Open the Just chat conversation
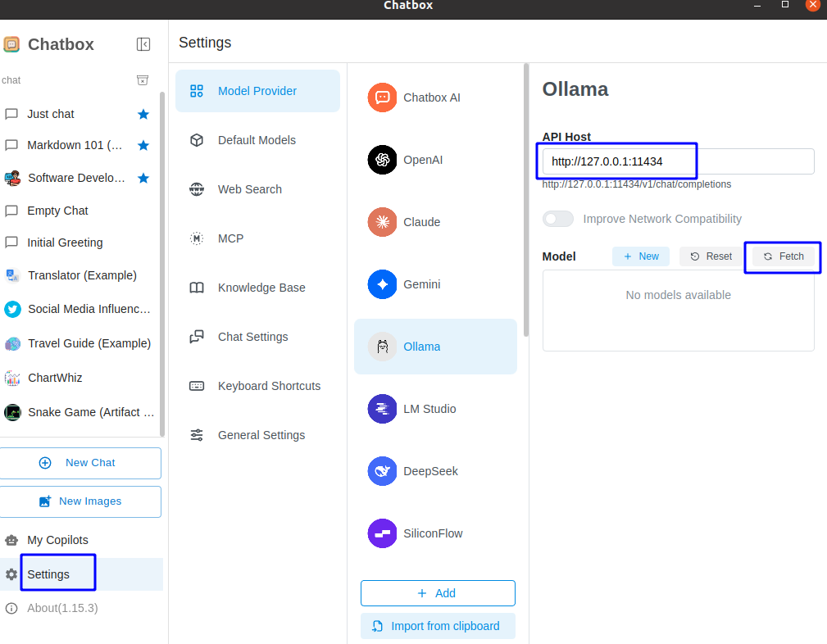Screen dimensions: 827x644 (80, 114)
